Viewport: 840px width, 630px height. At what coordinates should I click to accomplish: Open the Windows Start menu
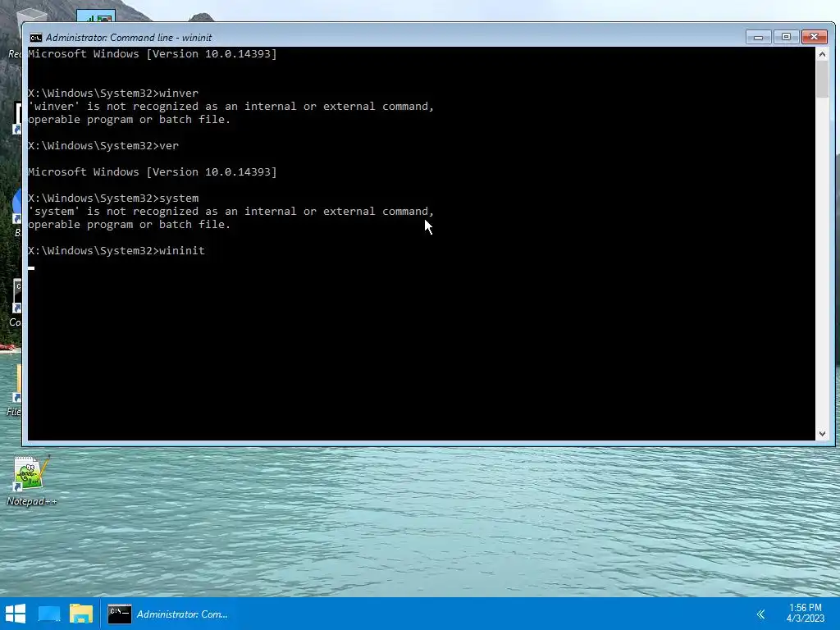click(x=16, y=614)
